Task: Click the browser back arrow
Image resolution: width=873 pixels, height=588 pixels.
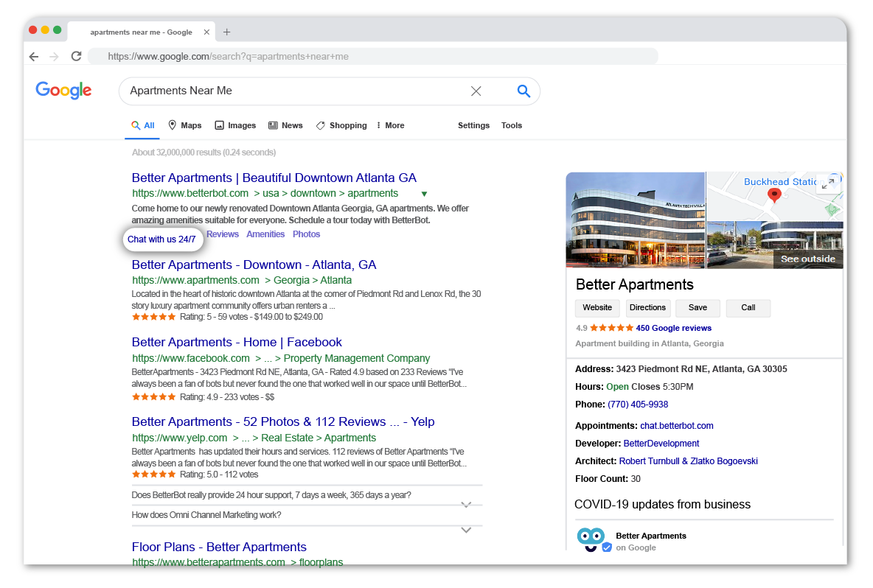Action: tap(34, 57)
